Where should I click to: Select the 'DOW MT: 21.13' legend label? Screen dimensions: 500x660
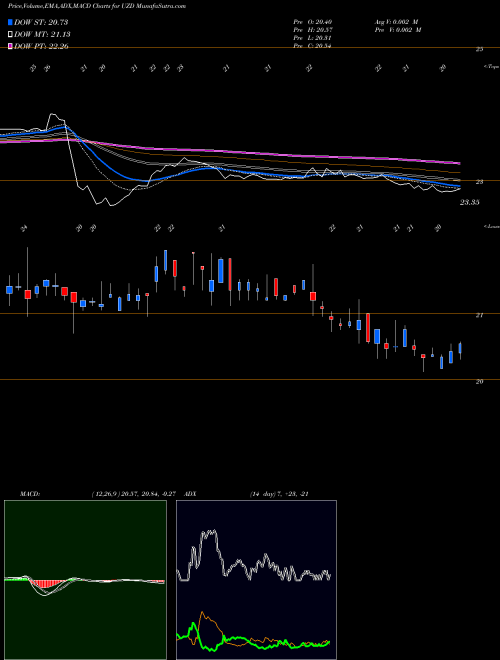pyautogui.click(x=42, y=35)
